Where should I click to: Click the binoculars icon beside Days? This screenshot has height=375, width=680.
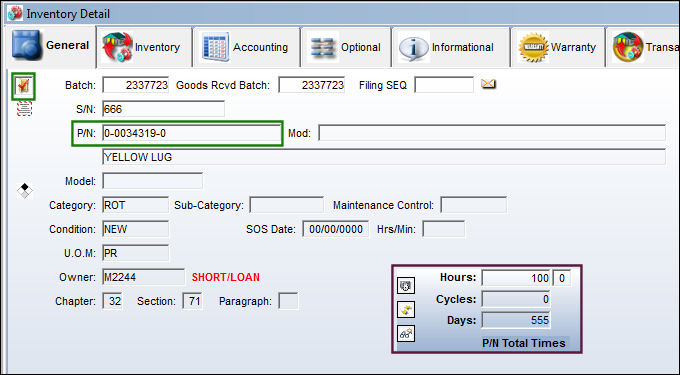(x=406, y=333)
